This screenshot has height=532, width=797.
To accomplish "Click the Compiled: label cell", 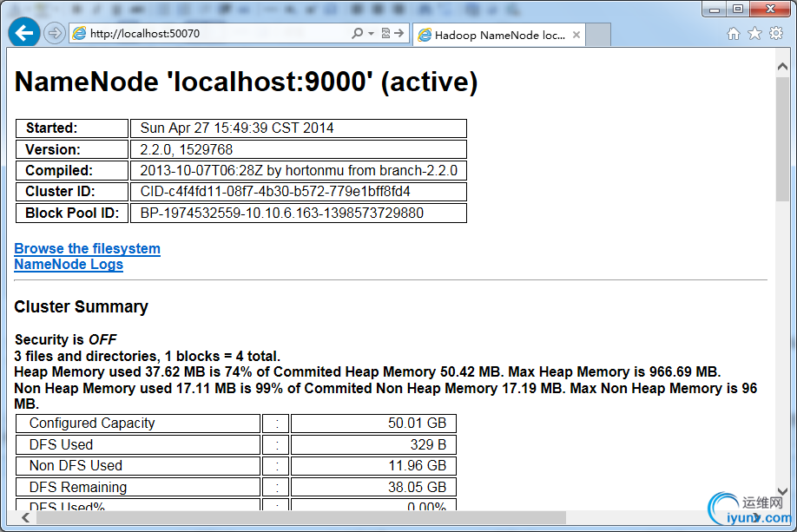I will click(x=72, y=170).
